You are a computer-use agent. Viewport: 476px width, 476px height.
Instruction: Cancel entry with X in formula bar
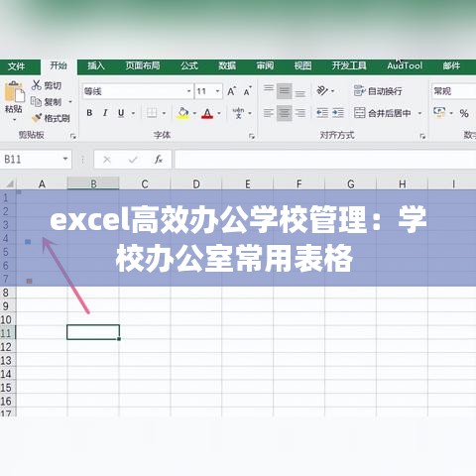[107, 160]
